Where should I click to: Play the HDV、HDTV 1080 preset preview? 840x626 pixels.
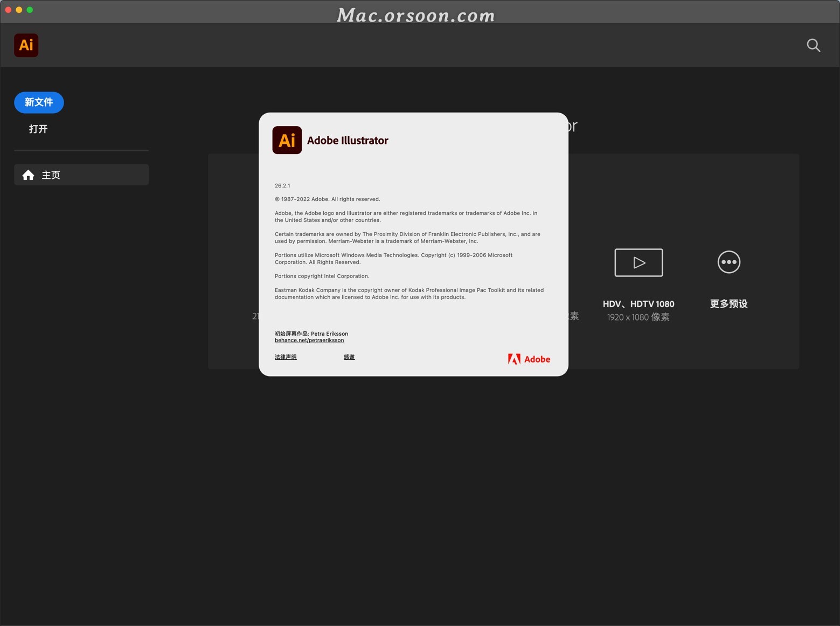point(638,262)
